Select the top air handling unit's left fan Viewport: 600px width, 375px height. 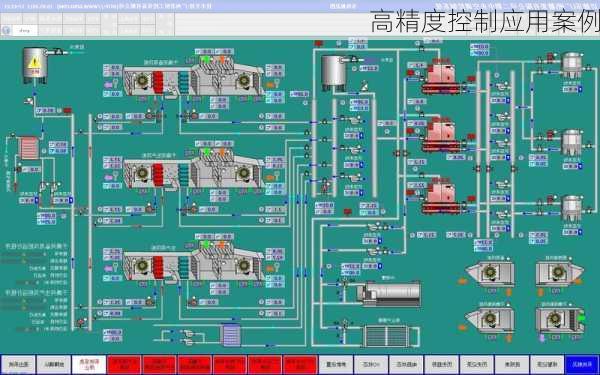[x=143, y=80]
